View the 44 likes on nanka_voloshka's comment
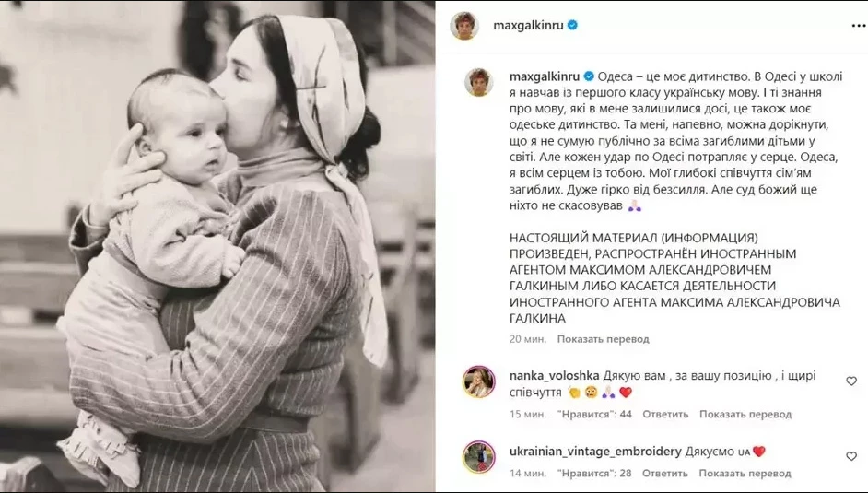The height and width of the screenshot is (493, 868). 594,414
